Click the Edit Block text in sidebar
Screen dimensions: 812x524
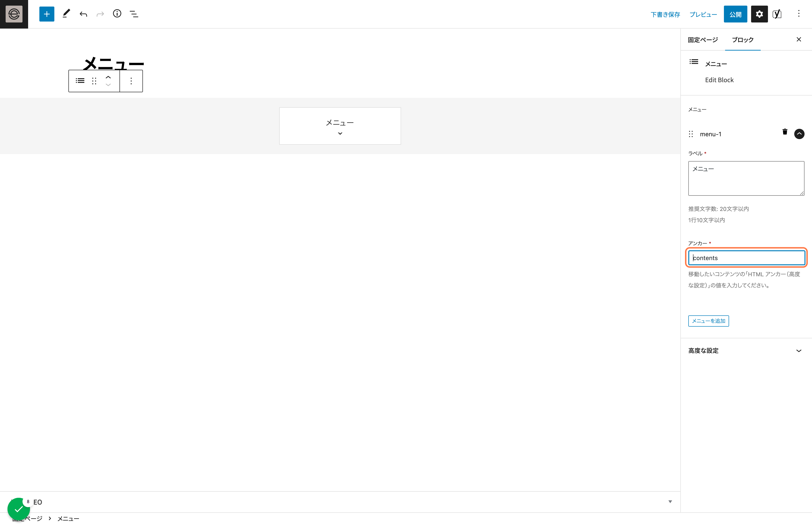point(719,80)
